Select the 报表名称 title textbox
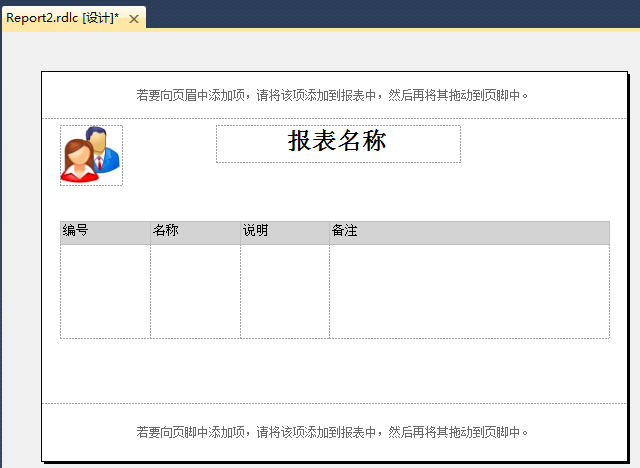 click(x=338, y=144)
